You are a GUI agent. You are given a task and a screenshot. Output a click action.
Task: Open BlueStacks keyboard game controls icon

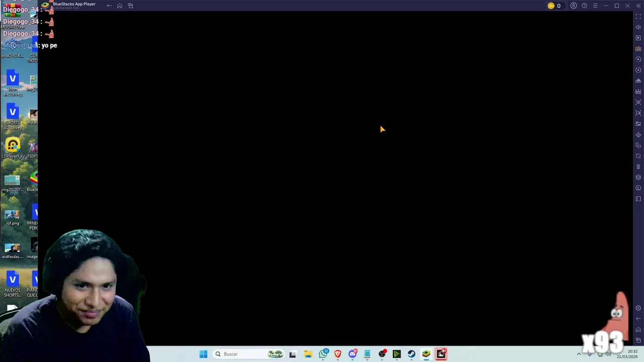(x=638, y=49)
